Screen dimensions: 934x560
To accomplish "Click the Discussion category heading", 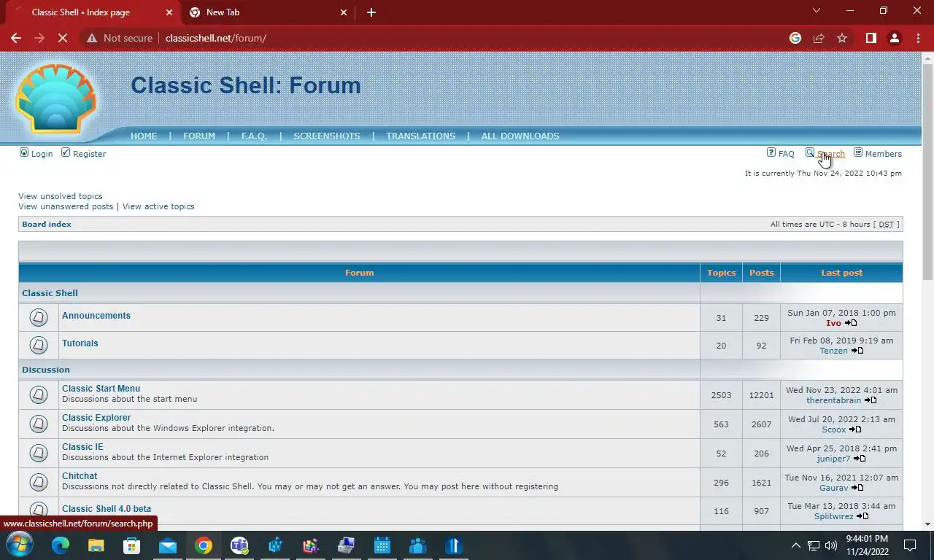I will pos(46,370).
